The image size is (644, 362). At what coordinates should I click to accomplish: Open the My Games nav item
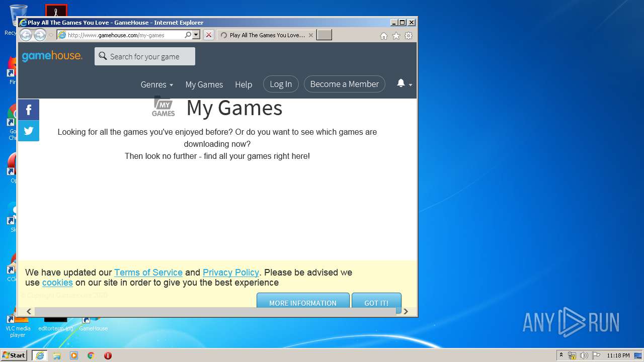pos(204,84)
